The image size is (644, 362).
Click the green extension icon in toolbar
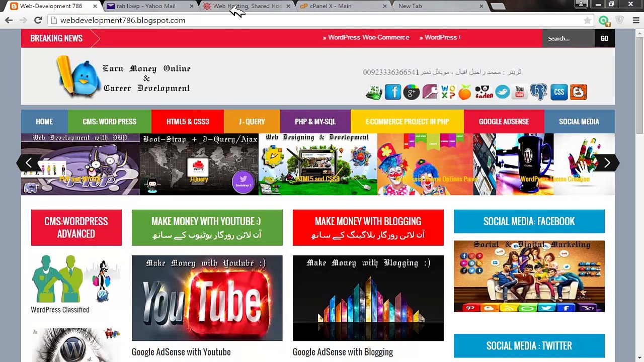[604, 21]
